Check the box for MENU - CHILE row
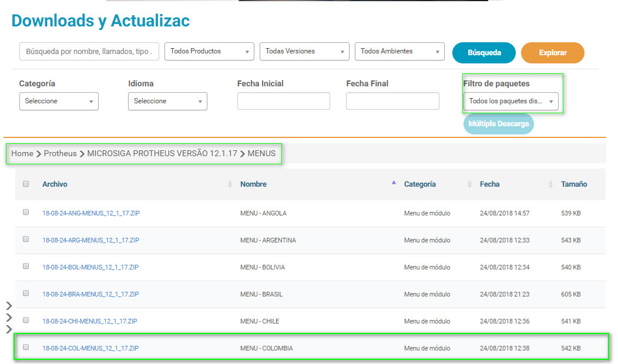The width and height of the screenshot is (618, 364). [26, 321]
